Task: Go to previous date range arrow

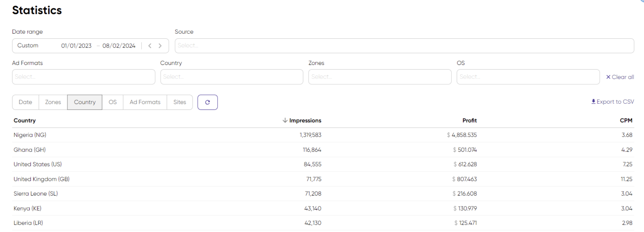Action: pos(150,46)
